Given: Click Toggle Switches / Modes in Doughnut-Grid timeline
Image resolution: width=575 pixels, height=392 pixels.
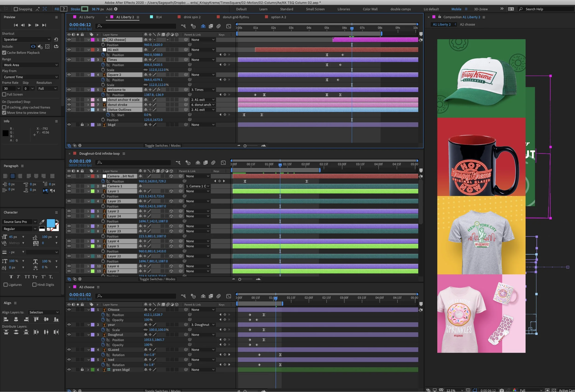Looking at the screenshot, I should (x=157, y=279).
